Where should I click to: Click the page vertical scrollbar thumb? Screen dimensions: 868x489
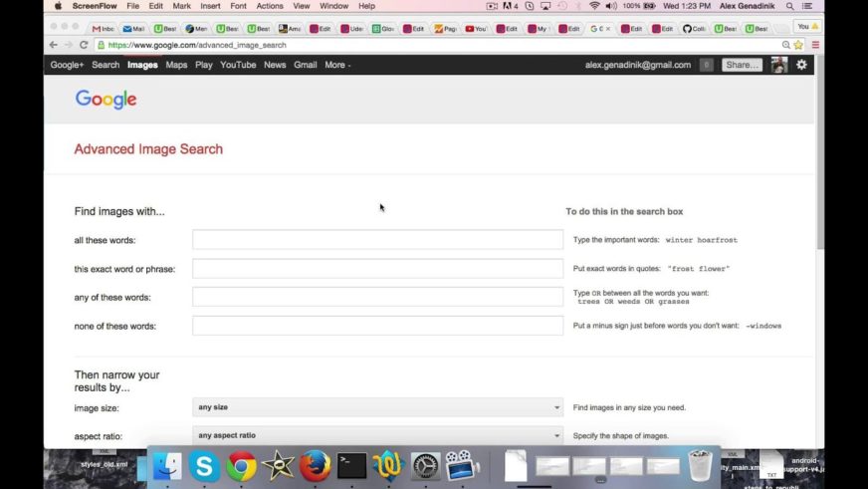coord(820,152)
